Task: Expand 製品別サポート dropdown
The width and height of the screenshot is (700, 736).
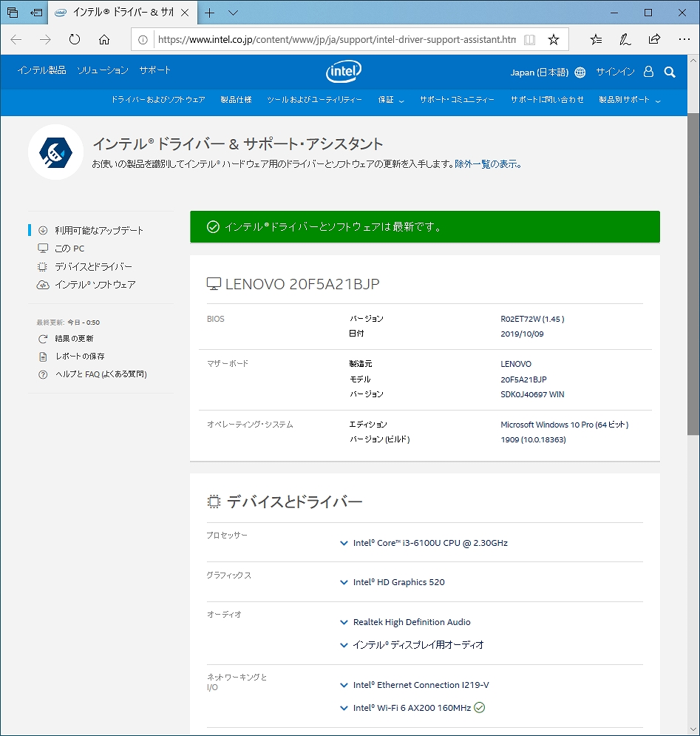Action: (x=630, y=100)
